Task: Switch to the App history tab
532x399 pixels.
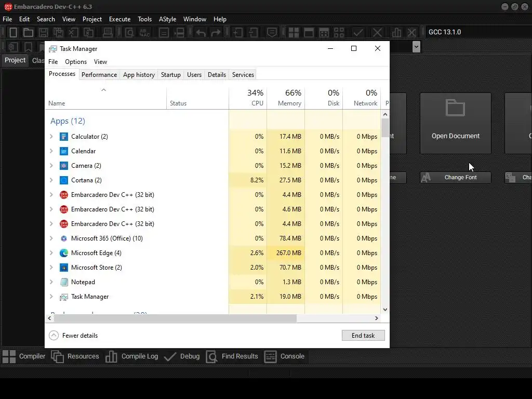Action: (139, 75)
